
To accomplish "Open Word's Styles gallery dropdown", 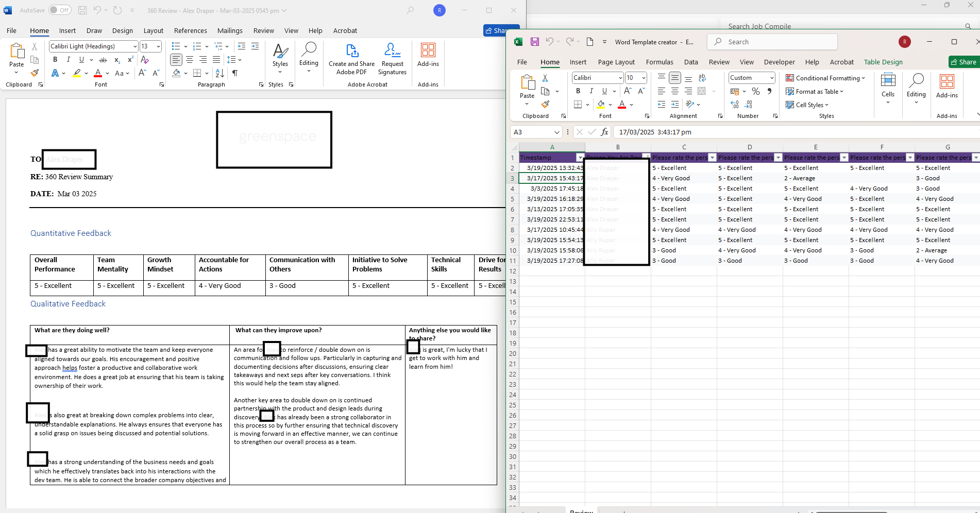I will click(280, 58).
